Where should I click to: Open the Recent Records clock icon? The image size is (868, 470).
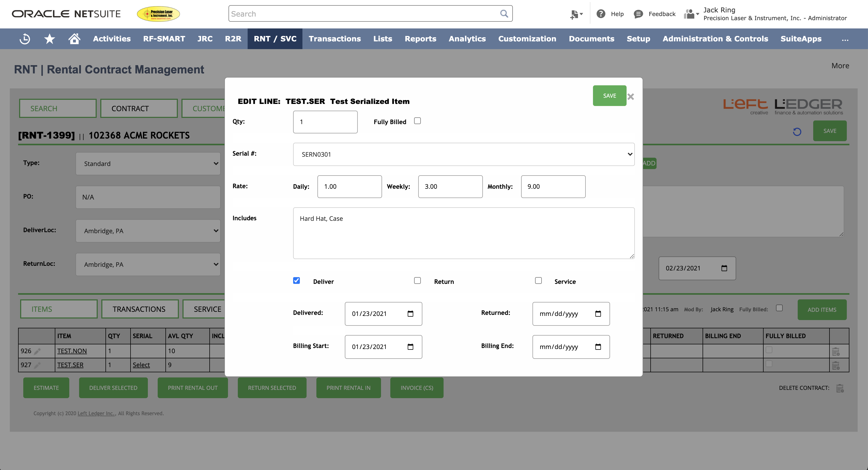[25, 39]
